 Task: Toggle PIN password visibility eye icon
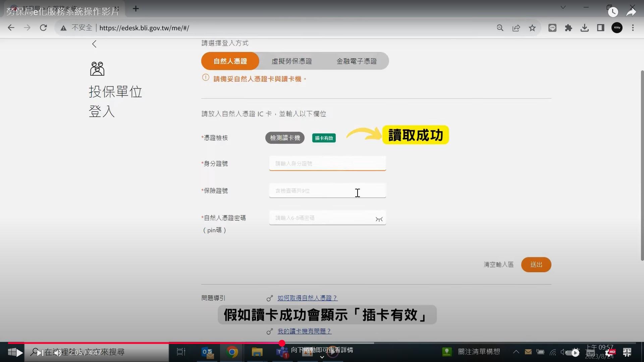pos(379,219)
